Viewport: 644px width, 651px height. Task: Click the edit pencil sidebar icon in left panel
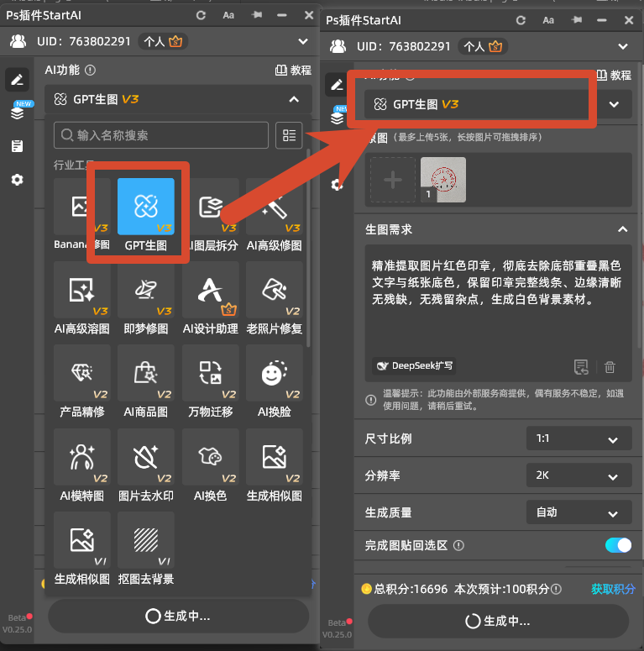pyautogui.click(x=17, y=79)
